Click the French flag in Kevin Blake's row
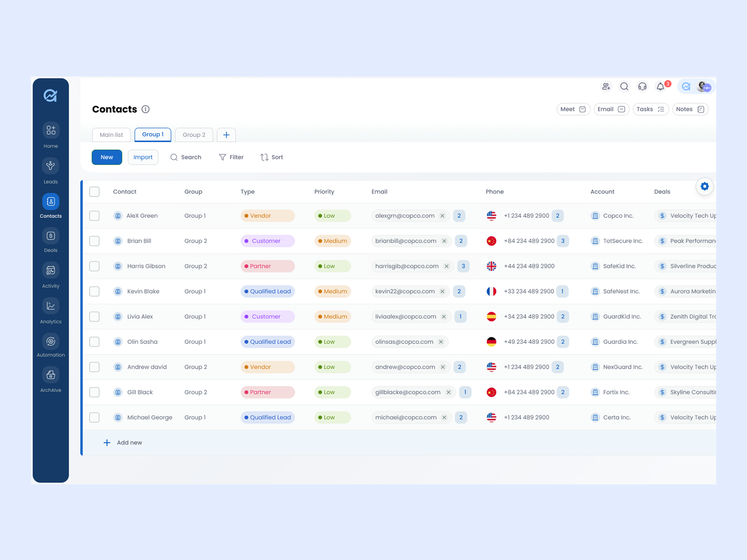The width and height of the screenshot is (747, 560). 492,291
